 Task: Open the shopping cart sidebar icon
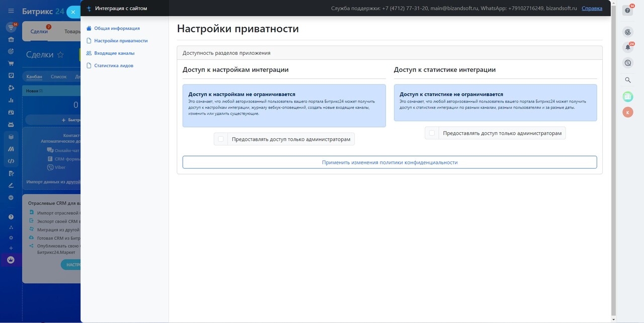(11, 63)
